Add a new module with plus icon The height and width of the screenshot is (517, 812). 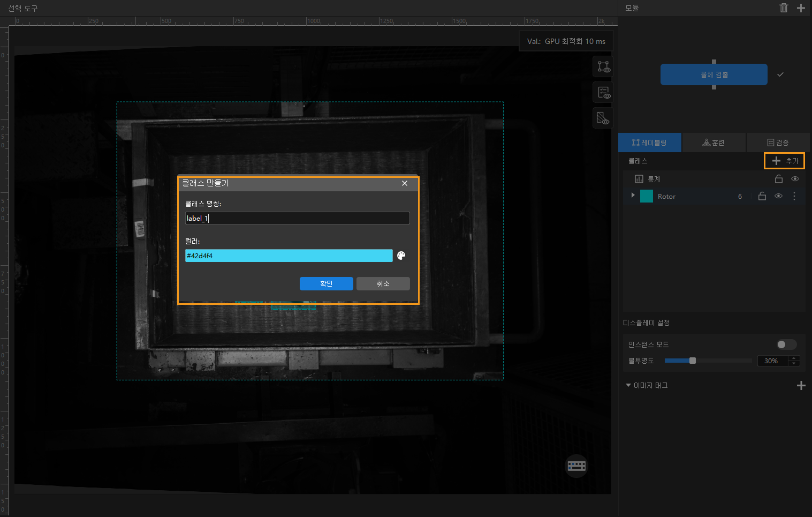[x=801, y=8]
